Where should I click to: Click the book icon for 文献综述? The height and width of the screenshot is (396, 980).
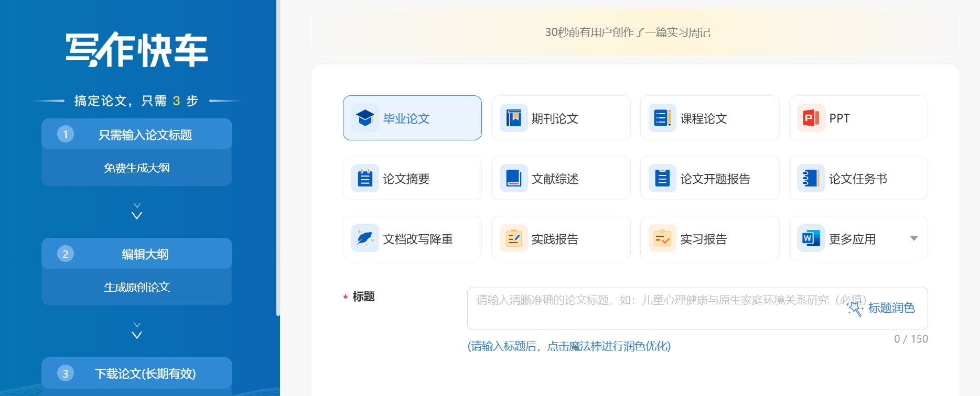click(x=513, y=178)
